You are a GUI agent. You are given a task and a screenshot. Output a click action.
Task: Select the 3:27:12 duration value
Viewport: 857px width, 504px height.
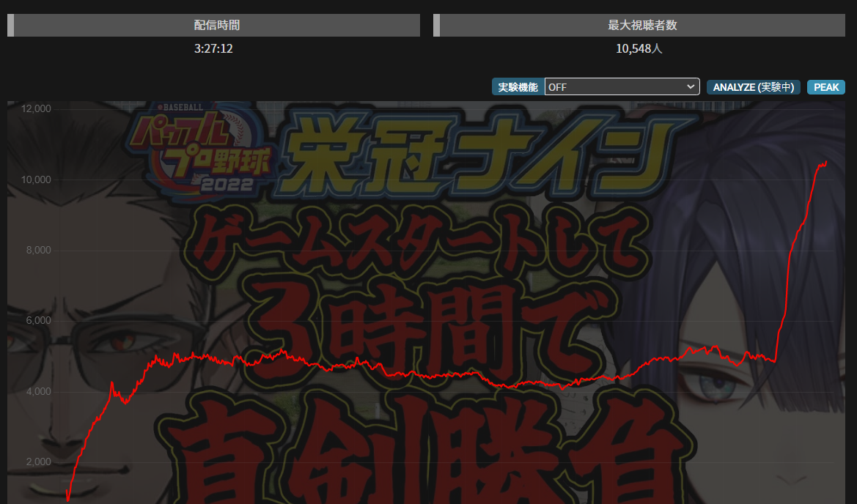(214, 48)
